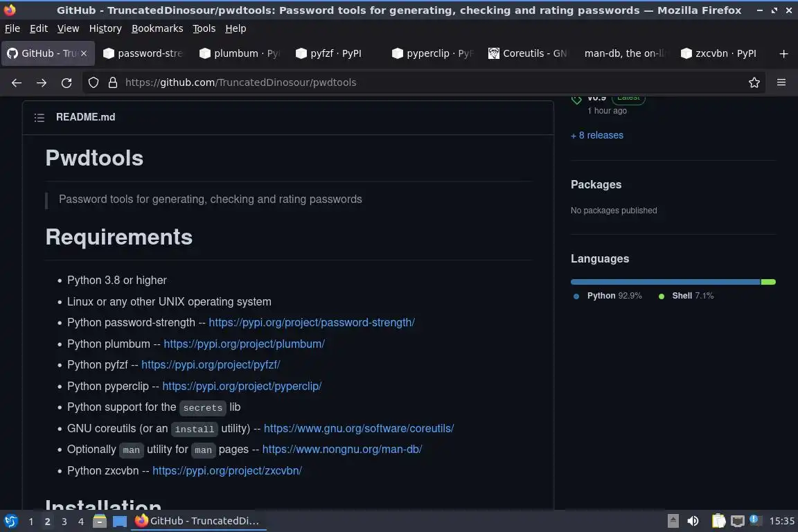Image resolution: width=798 pixels, height=532 pixels.
Task: Open the pyfzf PyPI project link
Action: point(211,365)
